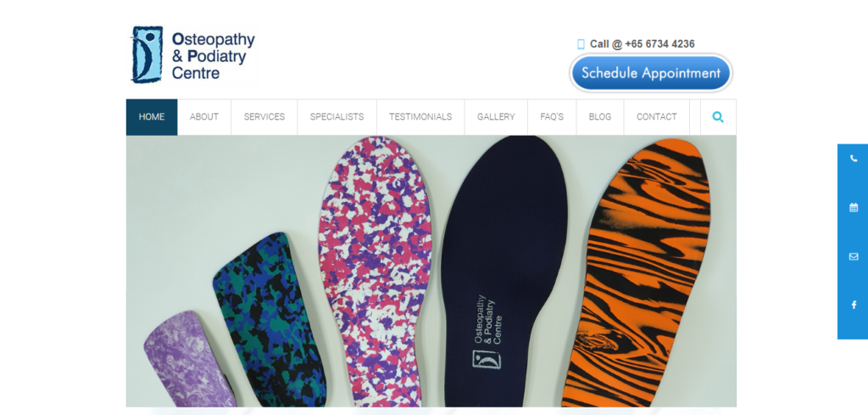Open the calendar icon in side panel
The width and height of the screenshot is (868, 415).
pyautogui.click(x=853, y=207)
